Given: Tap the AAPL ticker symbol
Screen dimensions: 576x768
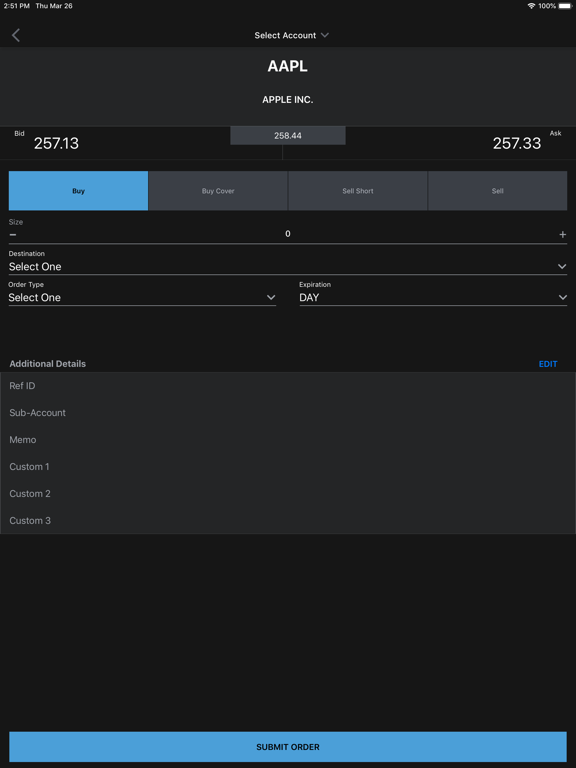Looking at the screenshot, I should 288,67.
